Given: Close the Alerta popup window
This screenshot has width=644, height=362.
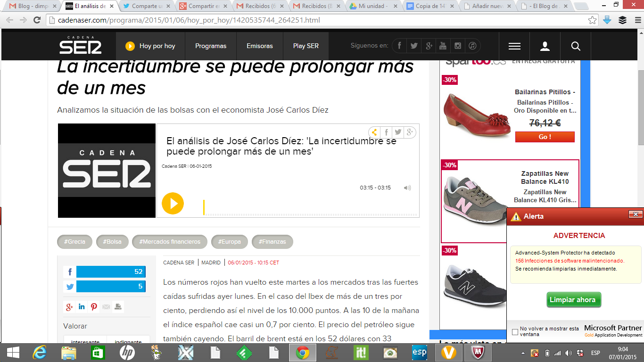Looking at the screenshot, I should (x=636, y=215).
